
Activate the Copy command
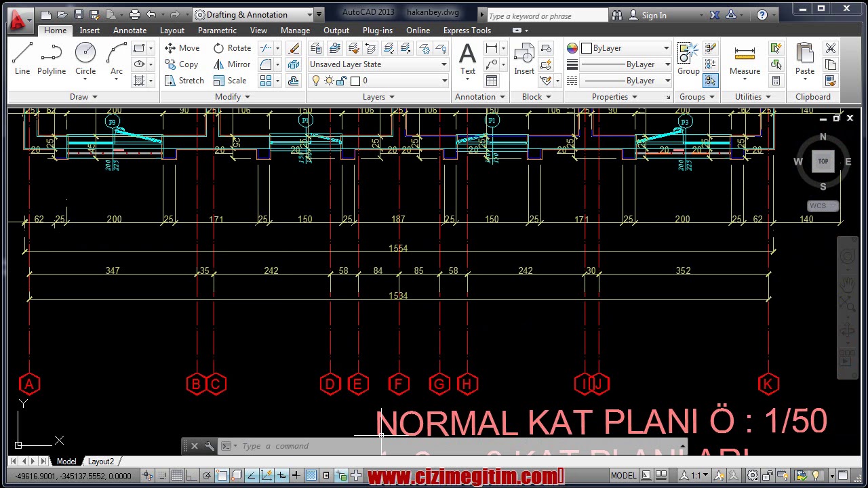[181, 64]
